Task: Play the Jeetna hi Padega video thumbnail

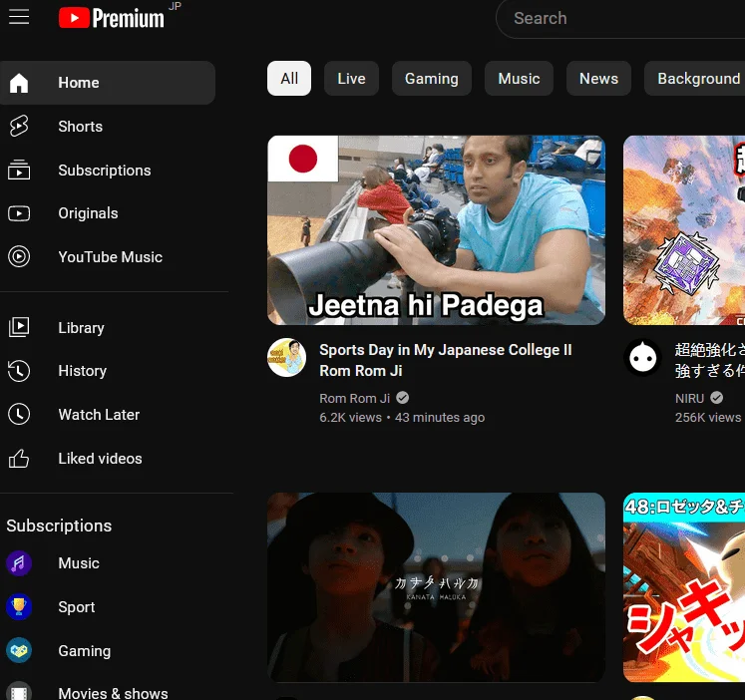Action: tap(436, 230)
